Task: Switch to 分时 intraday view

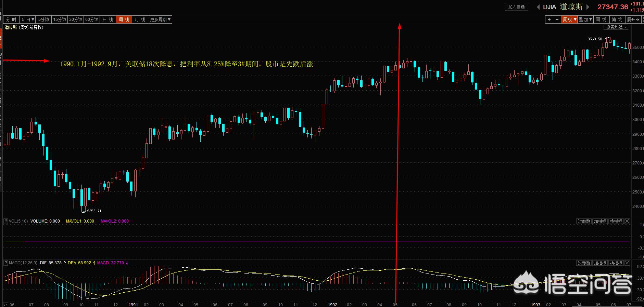Action: pos(11,20)
